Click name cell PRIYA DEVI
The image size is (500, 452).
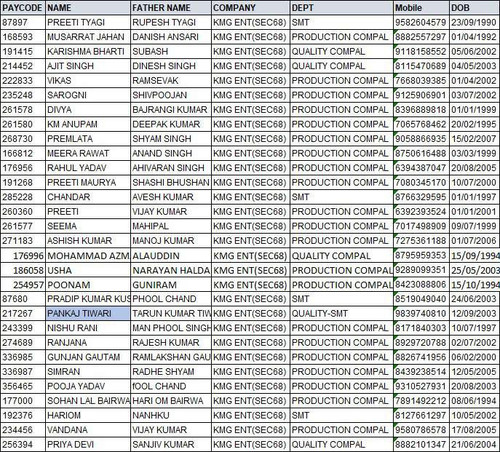click(88, 445)
